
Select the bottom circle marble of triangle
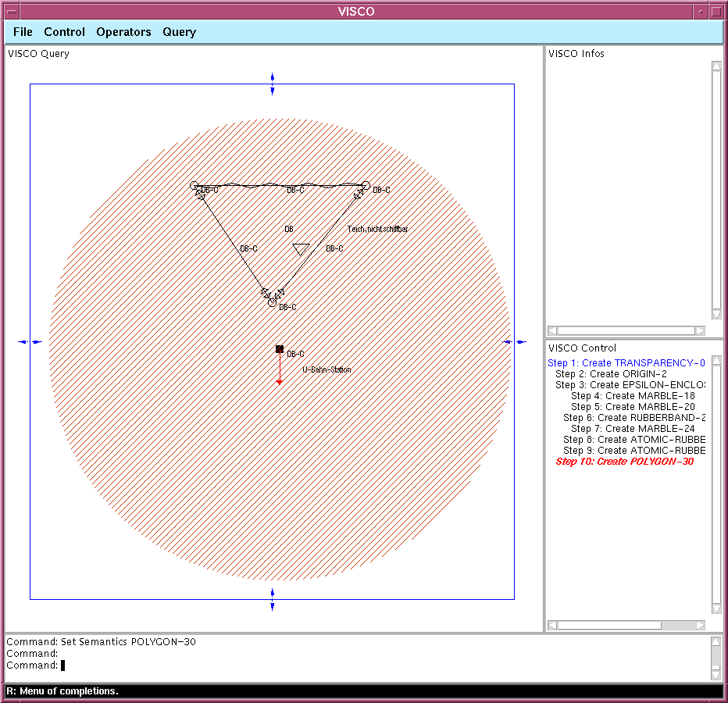[x=272, y=303]
